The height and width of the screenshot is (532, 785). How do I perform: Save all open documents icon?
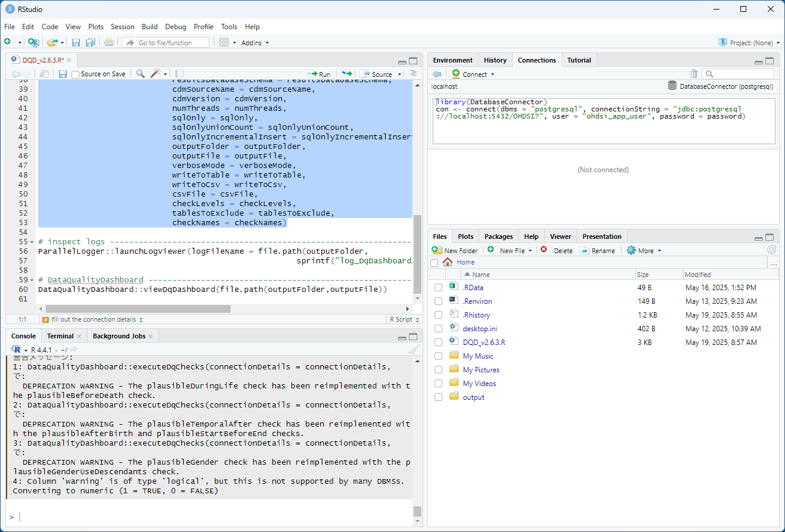pyautogui.click(x=91, y=42)
